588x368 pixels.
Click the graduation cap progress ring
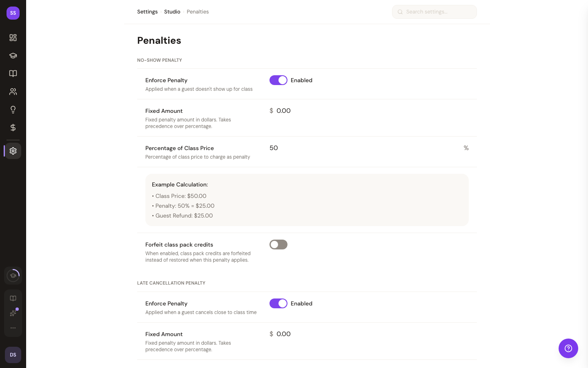(13, 276)
